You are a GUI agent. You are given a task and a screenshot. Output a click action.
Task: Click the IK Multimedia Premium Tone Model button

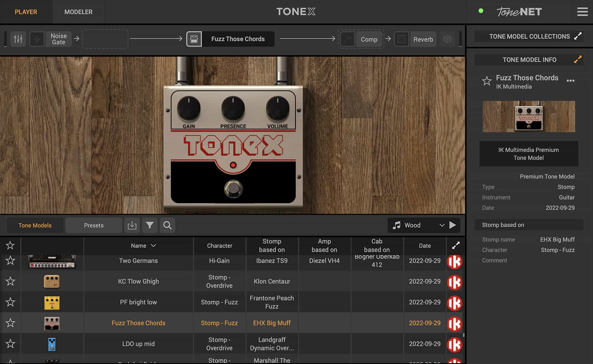[528, 154]
